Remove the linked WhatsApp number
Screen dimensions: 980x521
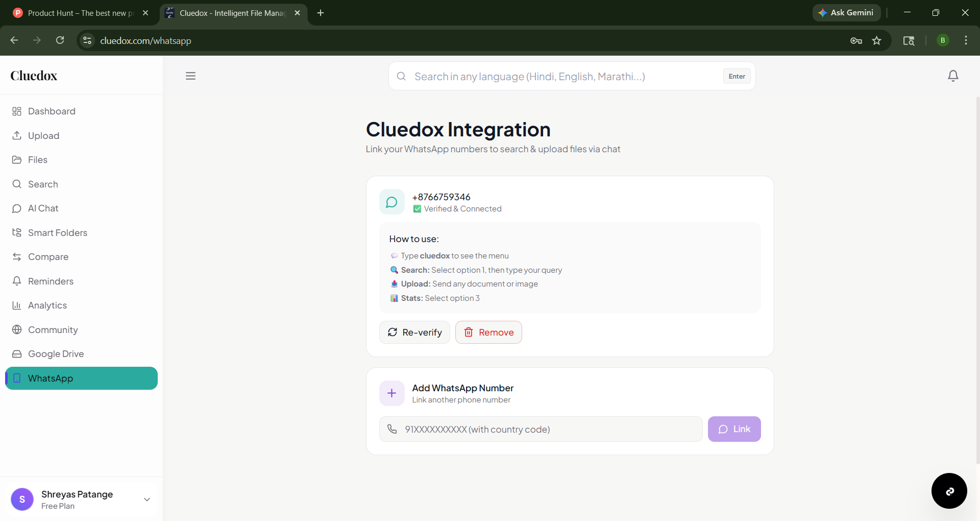(x=488, y=333)
